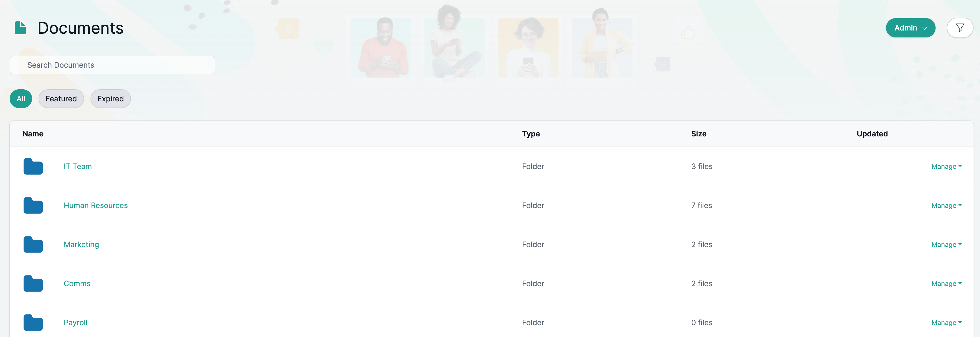Click the Documents page icon

(20, 28)
